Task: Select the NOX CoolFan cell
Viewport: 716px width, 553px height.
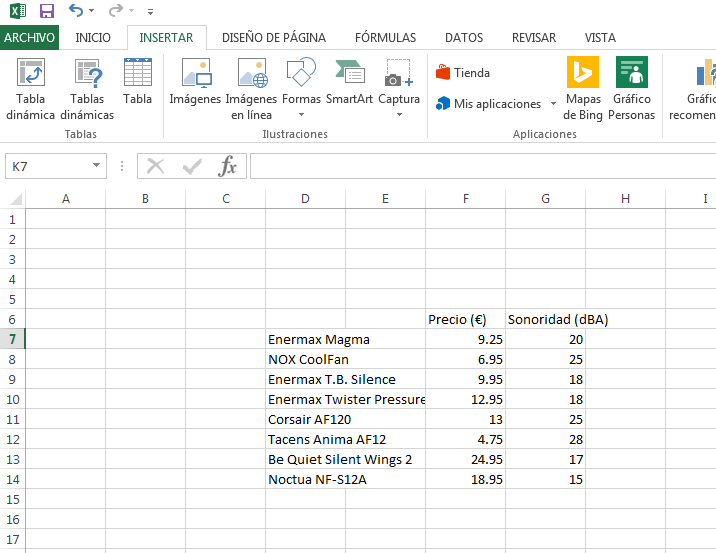Action: (305, 359)
